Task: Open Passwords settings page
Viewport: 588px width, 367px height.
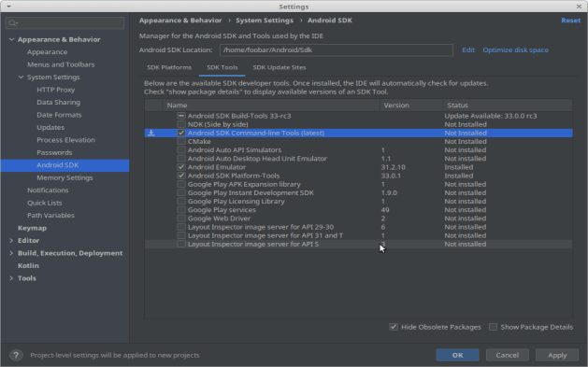Action: tap(54, 153)
